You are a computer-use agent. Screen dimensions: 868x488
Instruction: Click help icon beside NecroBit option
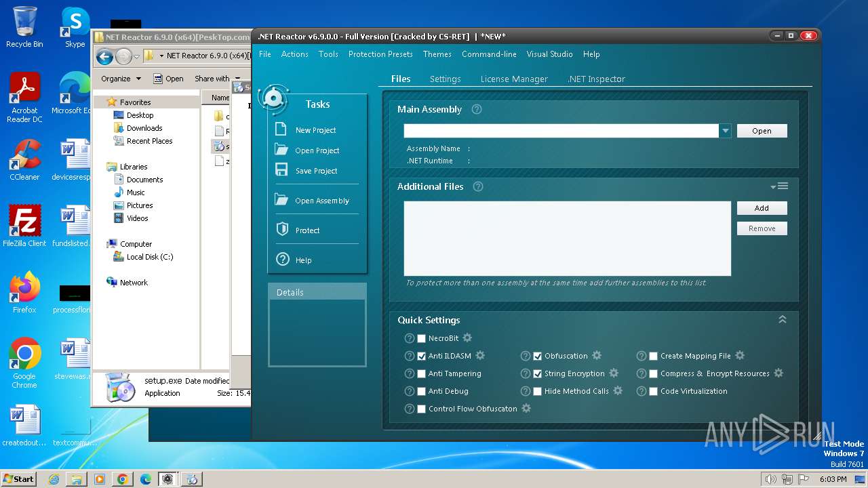[x=410, y=338]
